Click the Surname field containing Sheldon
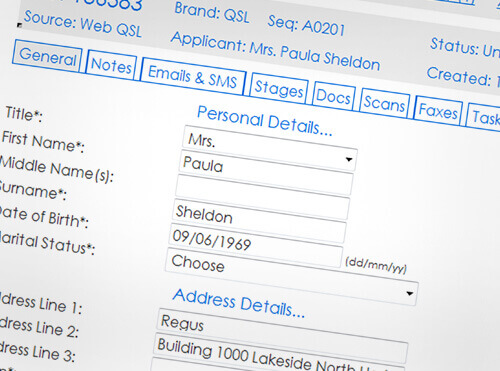 pyautogui.click(x=259, y=220)
